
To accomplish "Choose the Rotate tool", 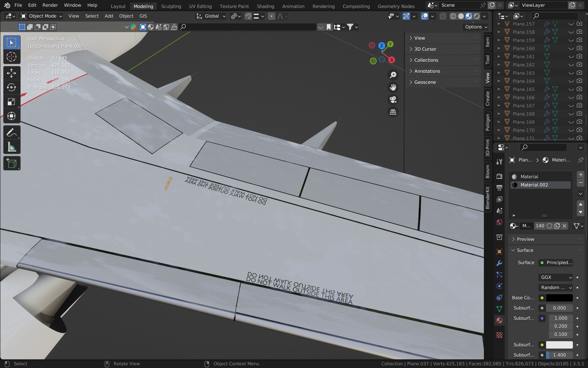I will 11,87.
